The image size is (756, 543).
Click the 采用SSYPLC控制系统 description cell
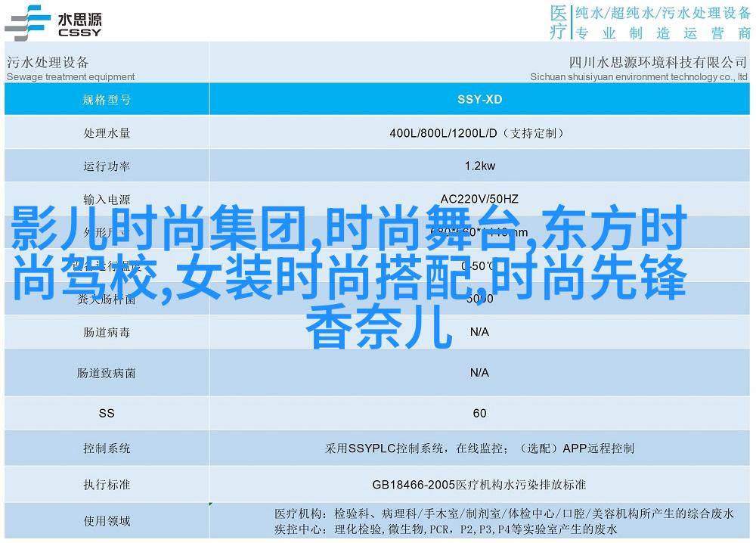[x=479, y=448]
